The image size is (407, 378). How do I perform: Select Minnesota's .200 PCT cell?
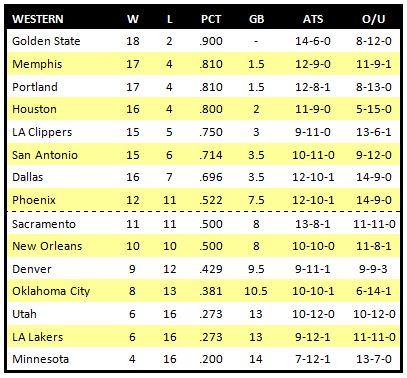[211, 359]
